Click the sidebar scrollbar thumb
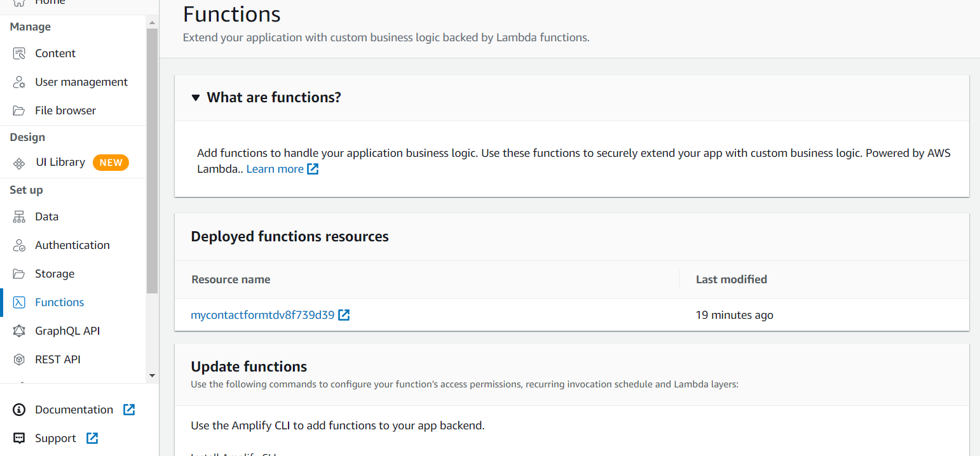 (x=152, y=161)
